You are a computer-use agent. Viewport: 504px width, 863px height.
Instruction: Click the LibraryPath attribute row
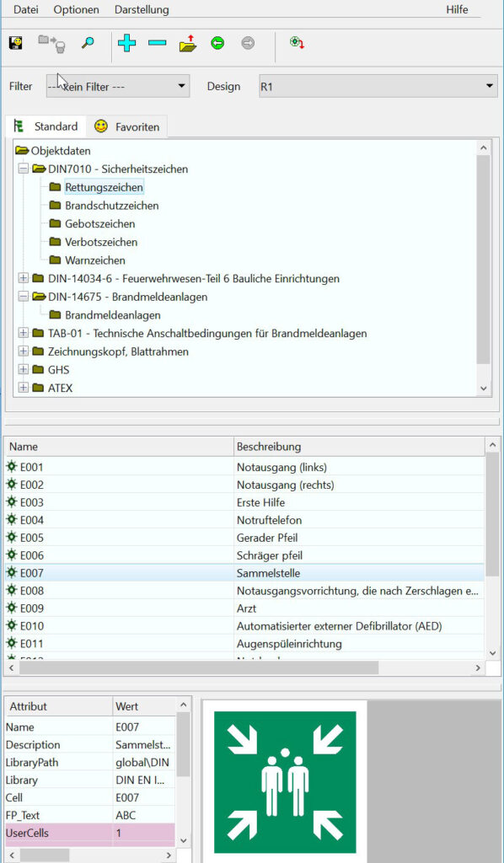click(x=90, y=762)
